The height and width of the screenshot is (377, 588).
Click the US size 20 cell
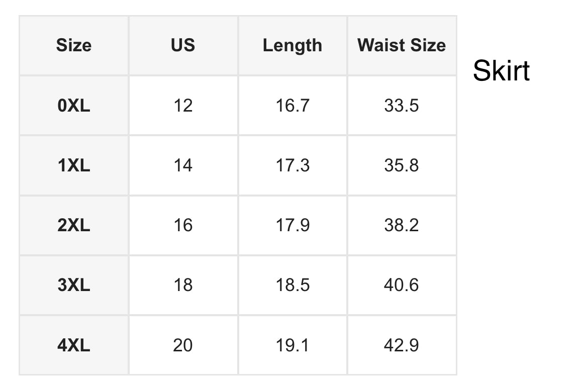(183, 345)
